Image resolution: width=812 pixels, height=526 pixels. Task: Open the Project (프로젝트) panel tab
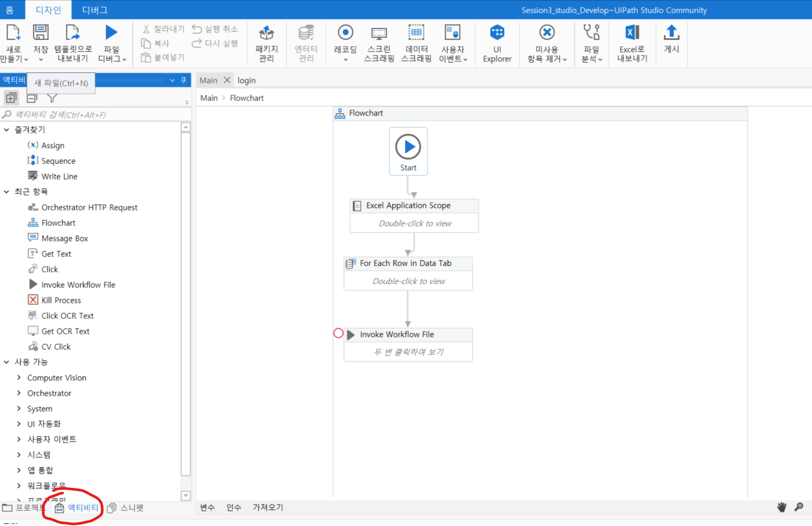[25, 508]
